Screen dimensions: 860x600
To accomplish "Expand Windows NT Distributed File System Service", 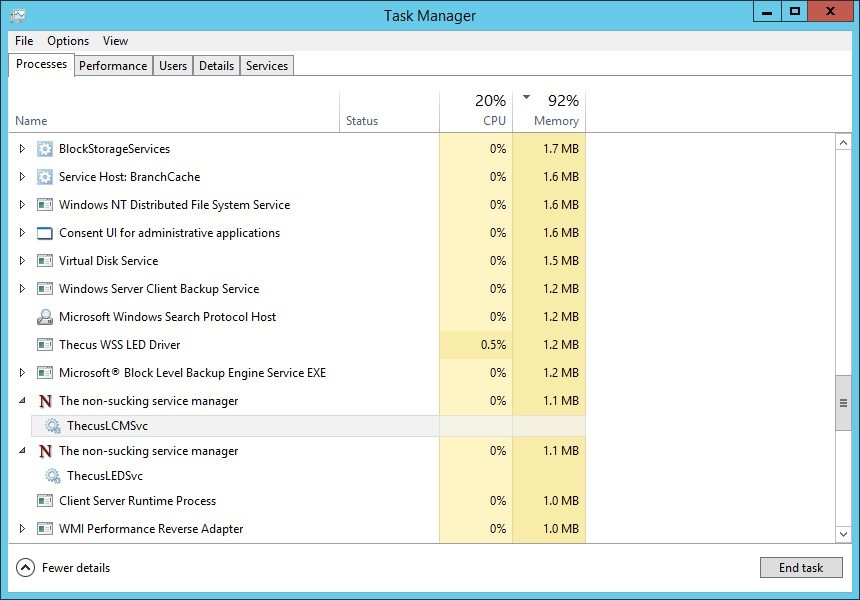I will [x=22, y=205].
